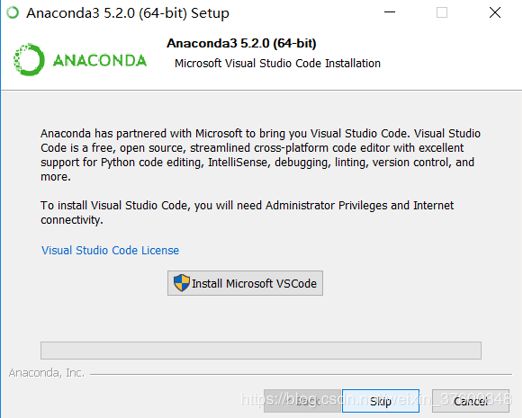Screen dimensions: 522x418
Task: Click the bold Anaconda3 5.2.0 (64-bit) heading
Action: [x=242, y=43]
